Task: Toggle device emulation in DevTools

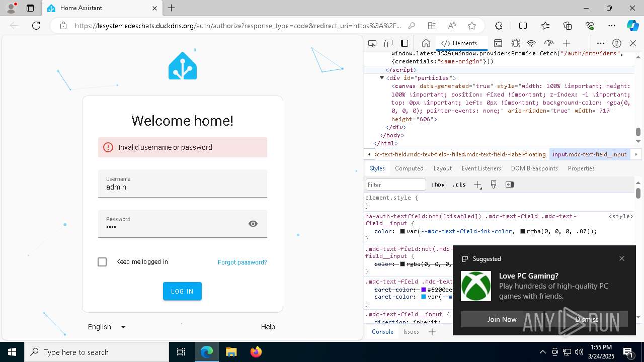Action: [388, 43]
